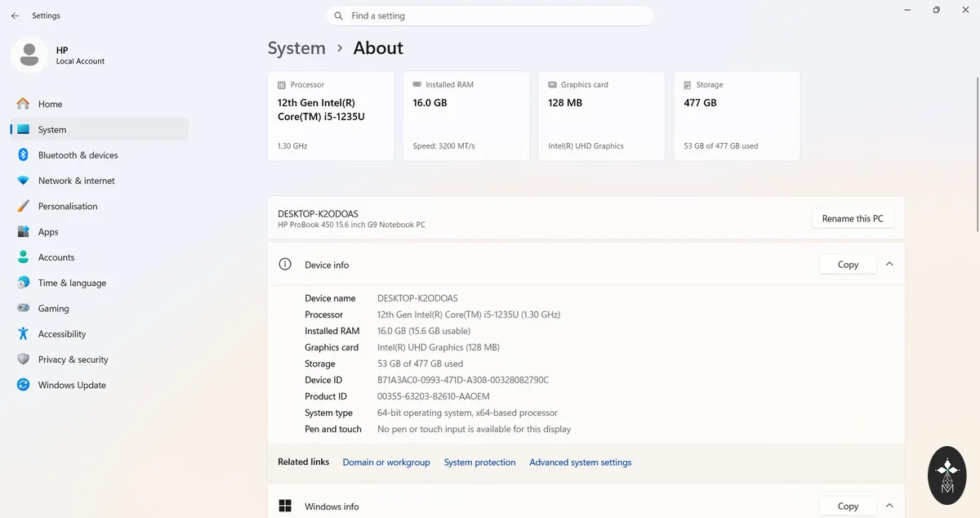Click the Find a setting search box
The width and height of the screenshot is (980, 518).
click(x=490, y=16)
